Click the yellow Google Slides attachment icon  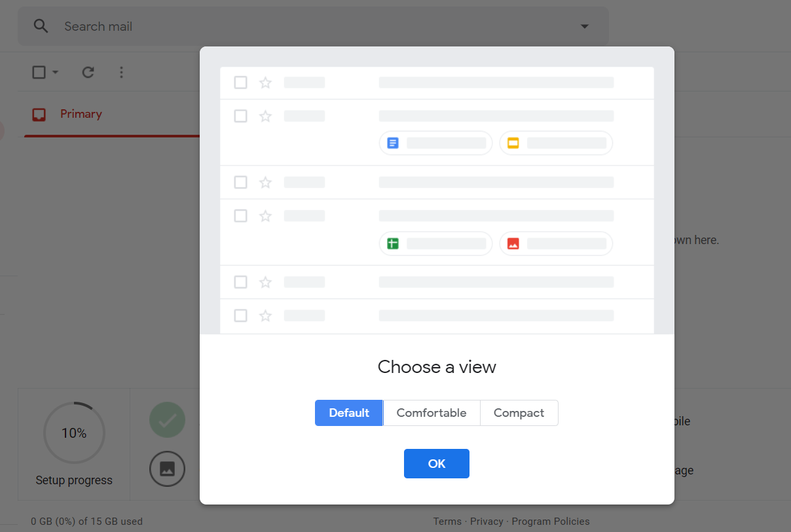(513, 143)
